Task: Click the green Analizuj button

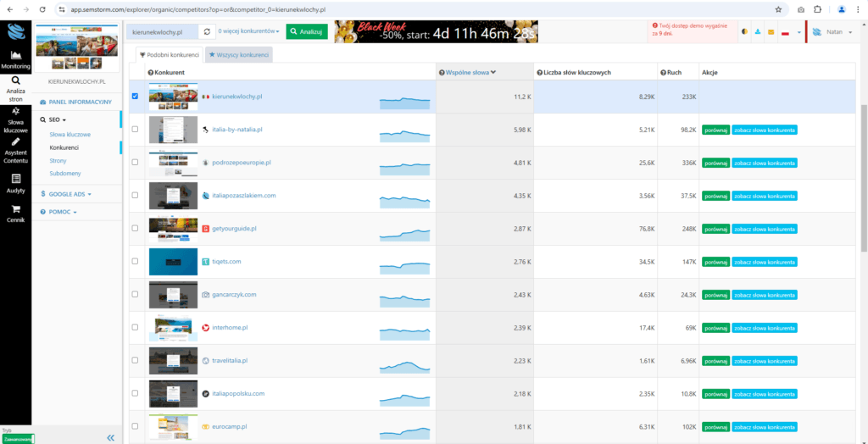Action: [307, 32]
